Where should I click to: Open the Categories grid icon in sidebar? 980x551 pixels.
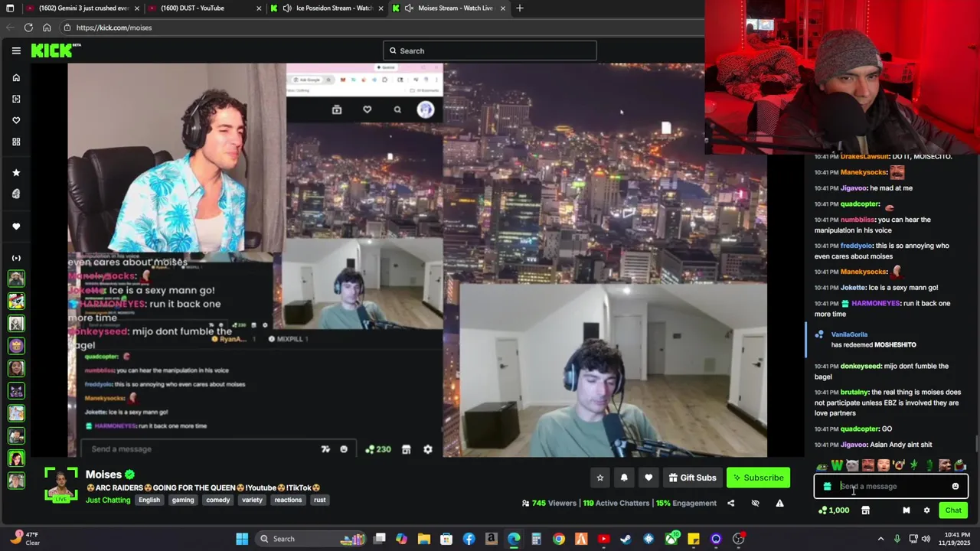pyautogui.click(x=16, y=142)
